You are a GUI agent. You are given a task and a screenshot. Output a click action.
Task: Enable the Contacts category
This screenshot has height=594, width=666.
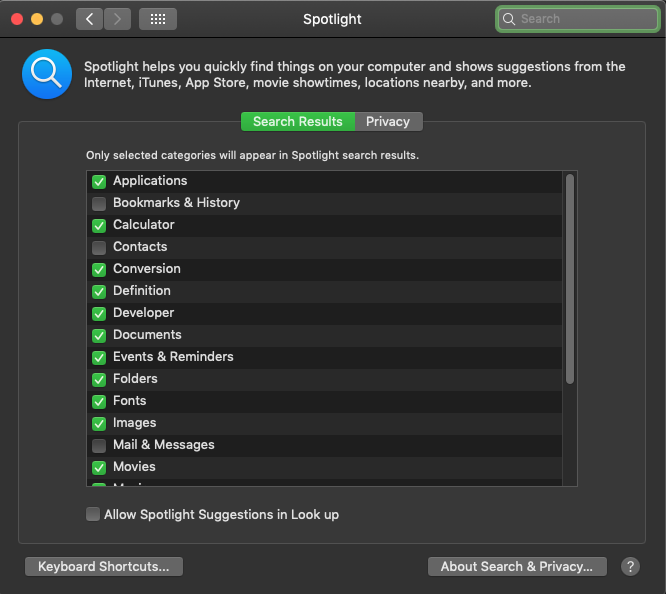click(x=99, y=247)
